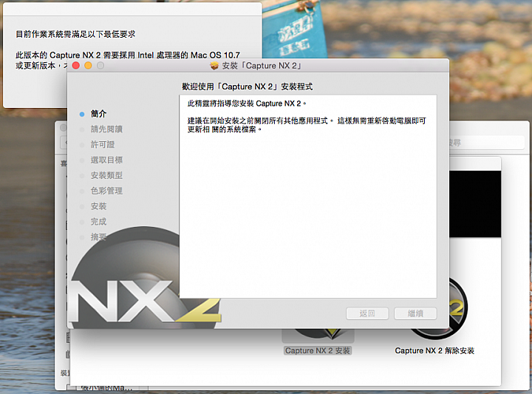Click the heading 歡迎使用「Capture NX 2」安裝程式
Viewport: 532px width, 394px height.
pyautogui.click(x=247, y=86)
